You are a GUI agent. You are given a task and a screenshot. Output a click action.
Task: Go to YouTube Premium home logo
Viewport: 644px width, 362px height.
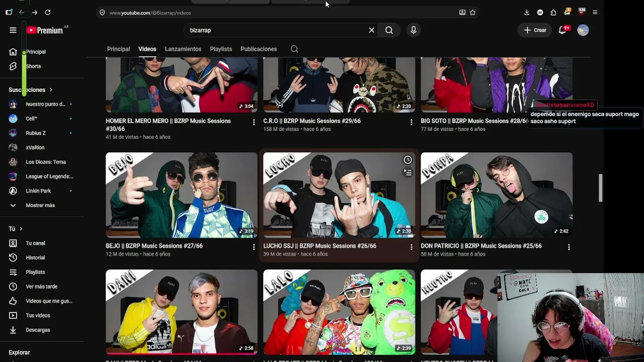45,30
